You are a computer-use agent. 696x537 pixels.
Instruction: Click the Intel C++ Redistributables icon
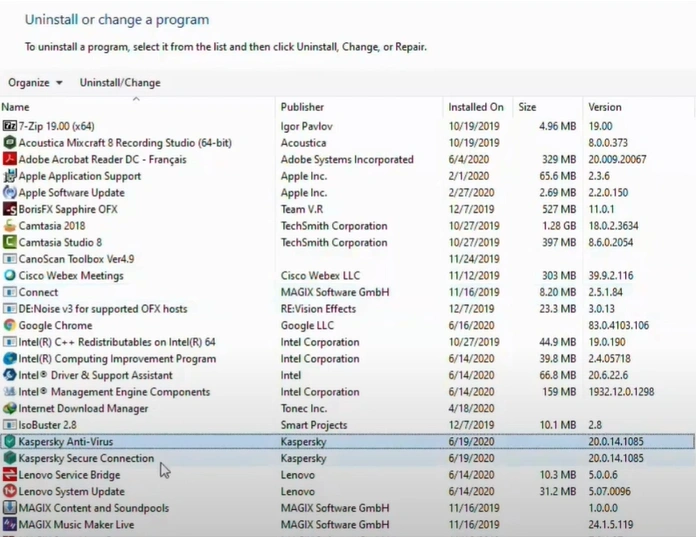pyautogui.click(x=9, y=342)
